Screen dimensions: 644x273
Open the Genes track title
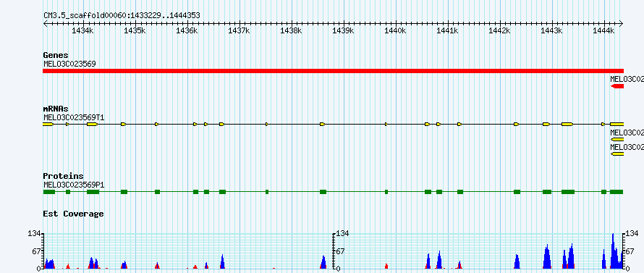coord(56,55)
